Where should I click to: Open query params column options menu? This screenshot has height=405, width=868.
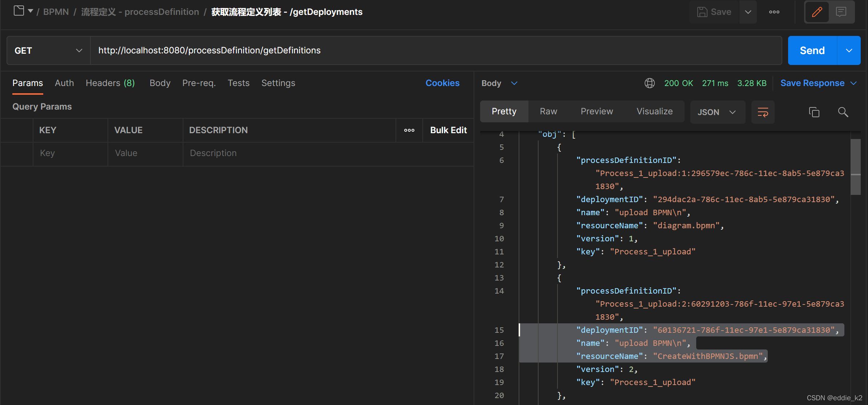(409, 130)
